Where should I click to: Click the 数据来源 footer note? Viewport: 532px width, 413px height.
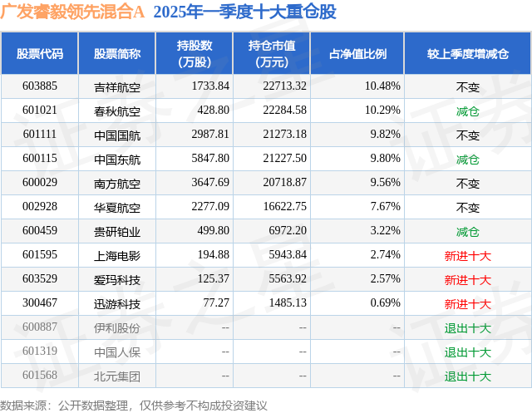click(134, 406)
